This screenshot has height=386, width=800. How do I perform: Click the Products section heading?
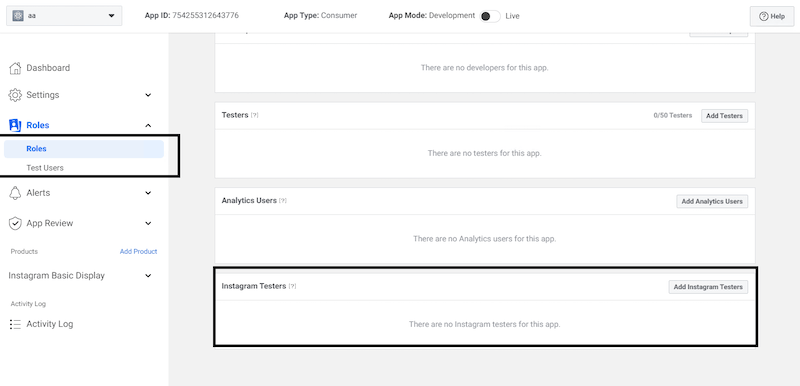coord(24,251)
